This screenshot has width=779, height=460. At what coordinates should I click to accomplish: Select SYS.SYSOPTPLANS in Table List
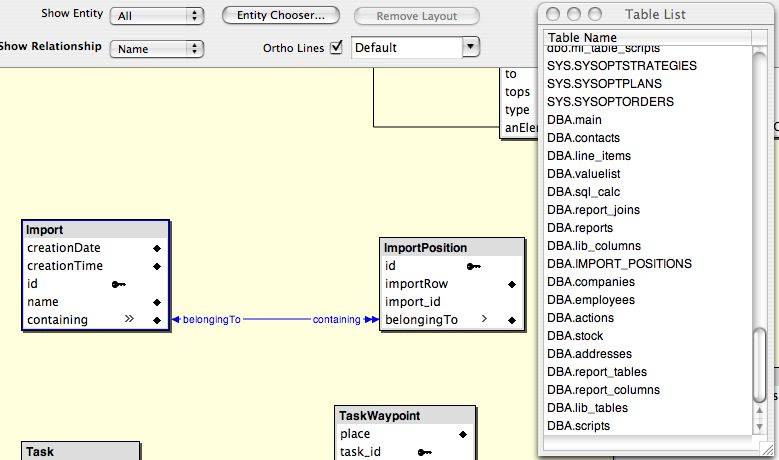(x=604, y=83)
